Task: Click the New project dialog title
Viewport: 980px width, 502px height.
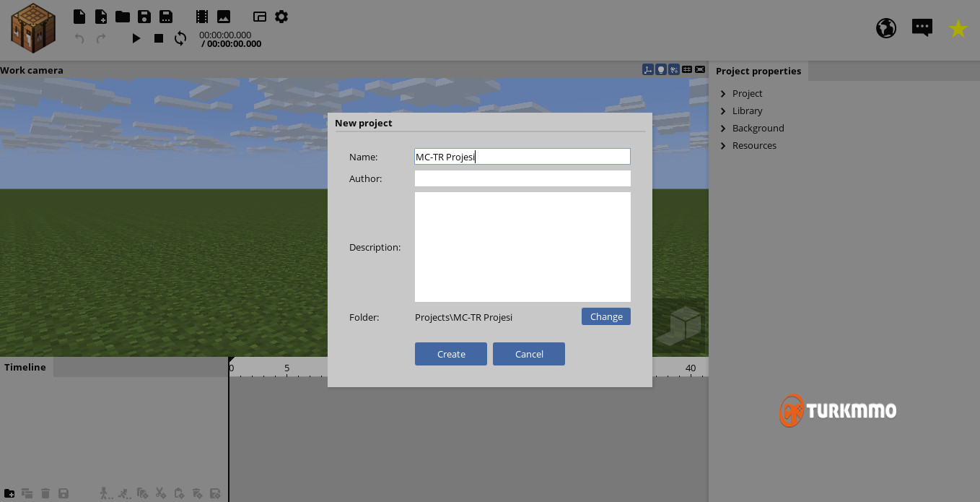Action: pos(363,123)
